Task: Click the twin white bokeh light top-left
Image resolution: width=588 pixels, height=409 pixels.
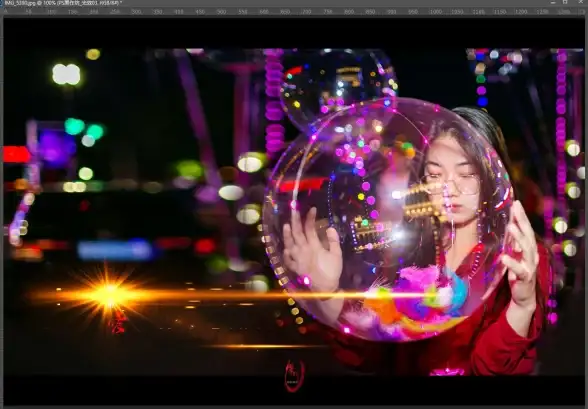Action: 66,74
